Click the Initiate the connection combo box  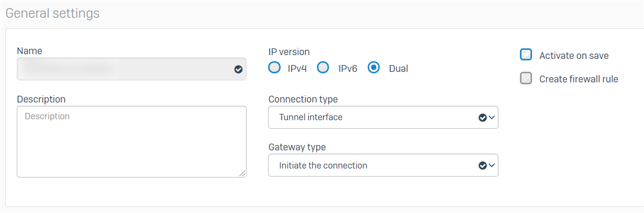[383, 165]
